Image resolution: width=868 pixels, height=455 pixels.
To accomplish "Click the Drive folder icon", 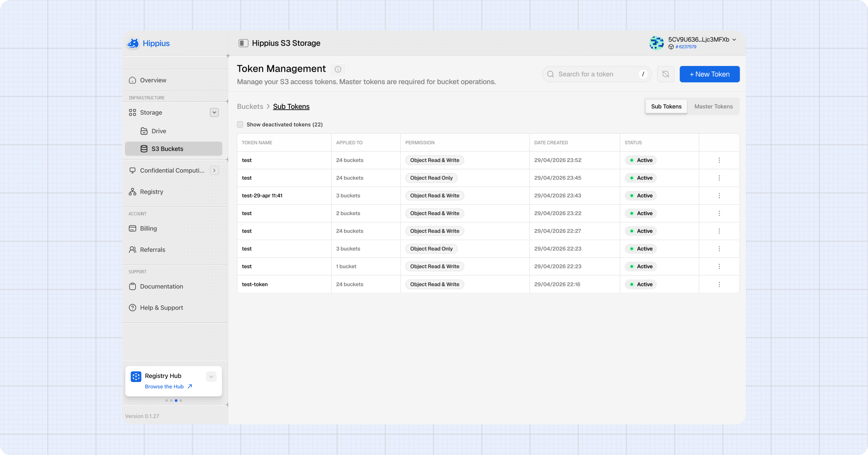I will click(x=144, y=131).
